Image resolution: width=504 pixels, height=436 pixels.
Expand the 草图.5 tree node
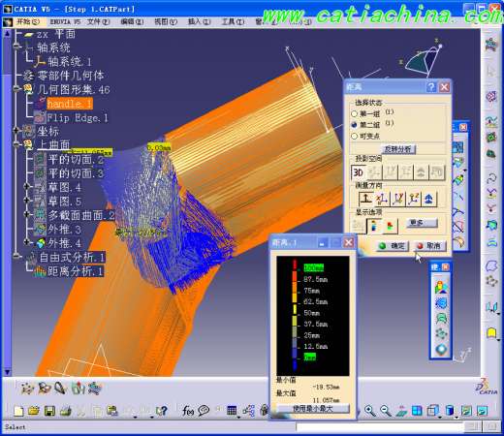coord(27,201)
